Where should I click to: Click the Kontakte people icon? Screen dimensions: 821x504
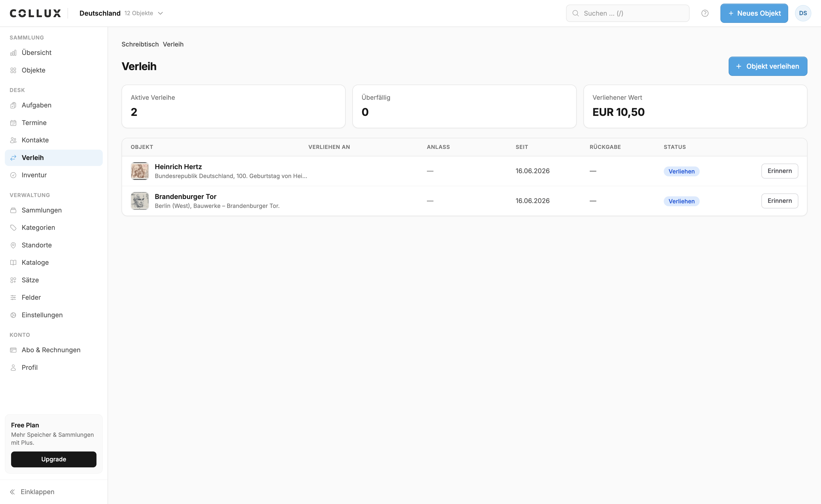coord(13,140)
